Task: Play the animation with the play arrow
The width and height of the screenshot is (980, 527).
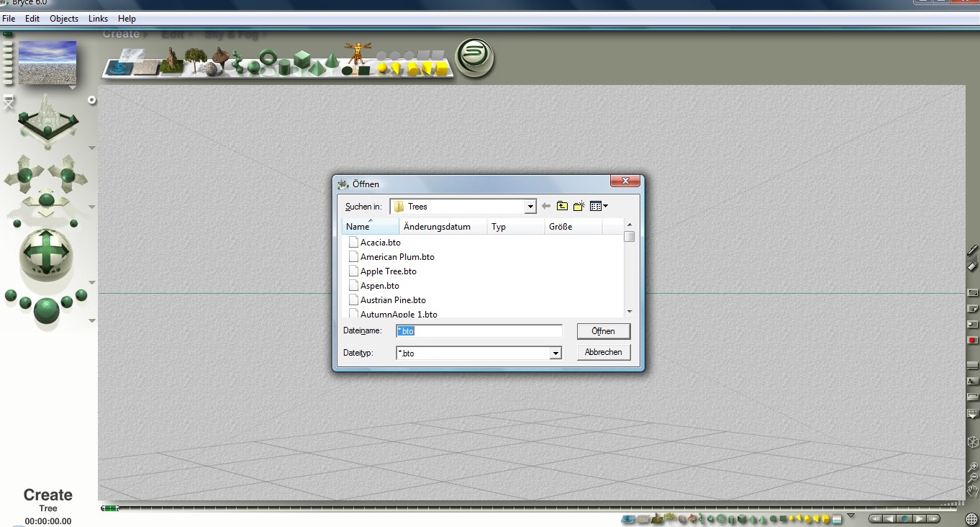Action: point(920,518)
